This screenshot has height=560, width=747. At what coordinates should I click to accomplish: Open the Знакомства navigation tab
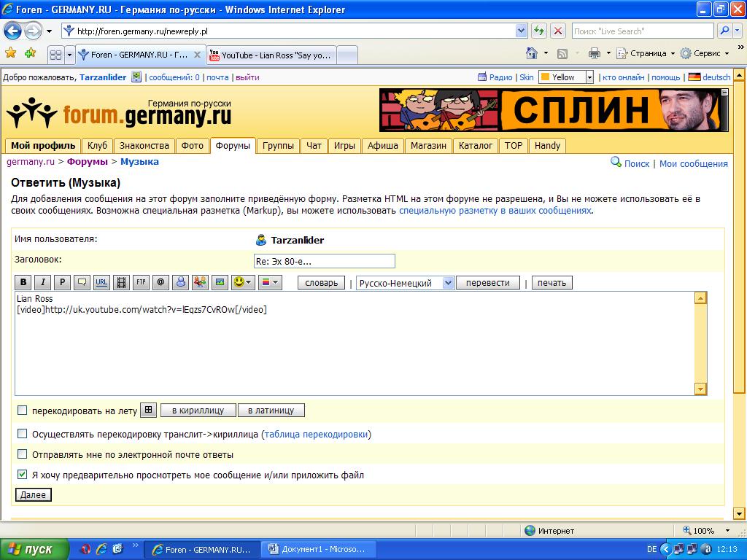[144, 145]
